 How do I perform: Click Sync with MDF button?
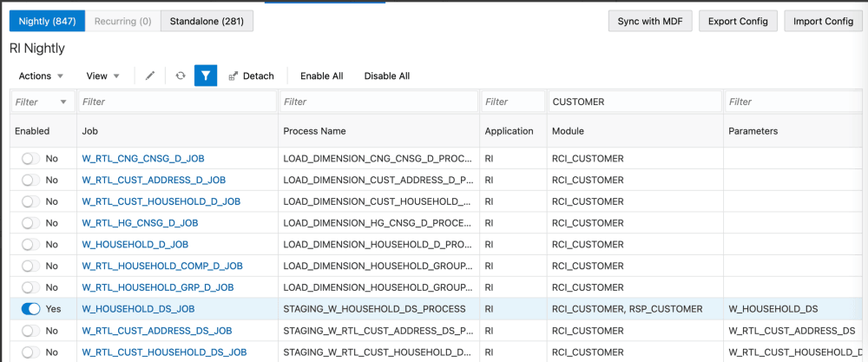650,22
